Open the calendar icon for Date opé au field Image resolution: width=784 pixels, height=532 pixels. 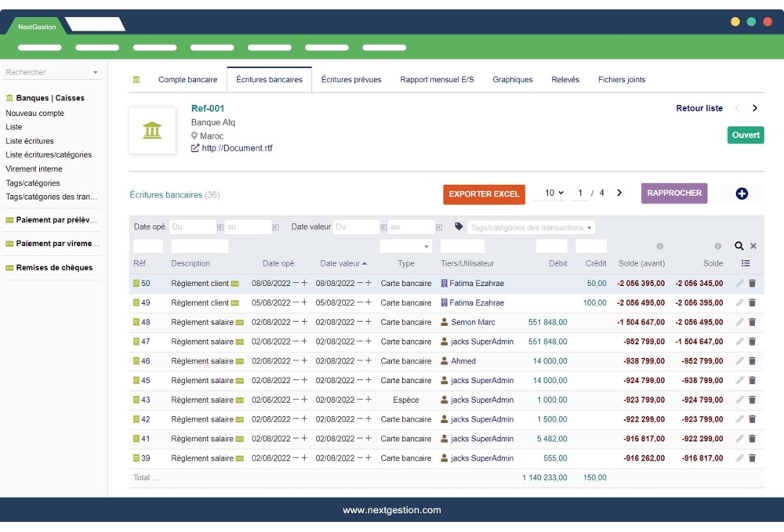click(x=275, y=226)
